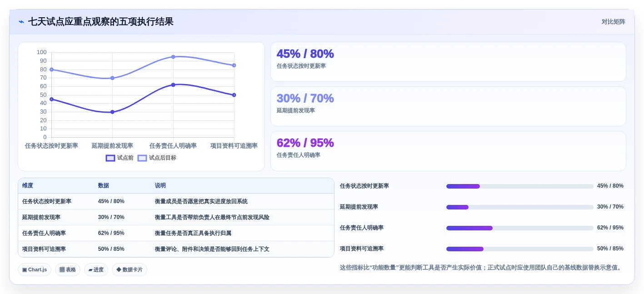Click the 50% / 85% progress value
Screen dimensions: 644x294
tap(610, 249)
